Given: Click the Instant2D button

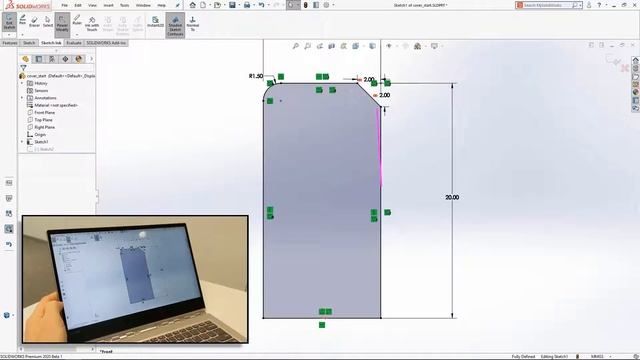Looking at the screenshot, I should (x=155, y=22).
